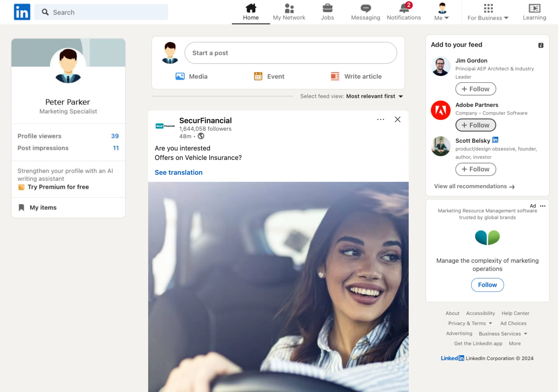
Task: Click the Accessibility footer link
Action: pos(480,313)
